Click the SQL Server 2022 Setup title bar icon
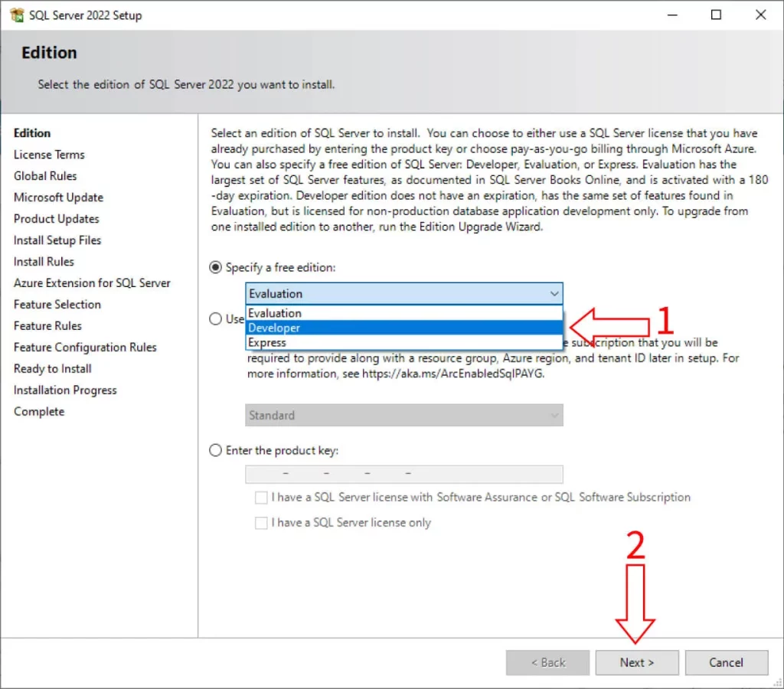Image resolution: width=784 pixels, height=689 pixels. point(15,15)
